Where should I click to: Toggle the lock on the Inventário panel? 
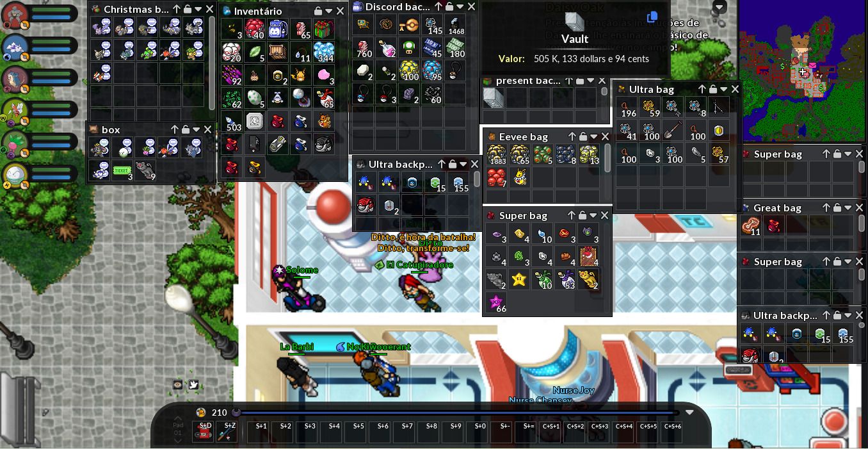(318, 11)
